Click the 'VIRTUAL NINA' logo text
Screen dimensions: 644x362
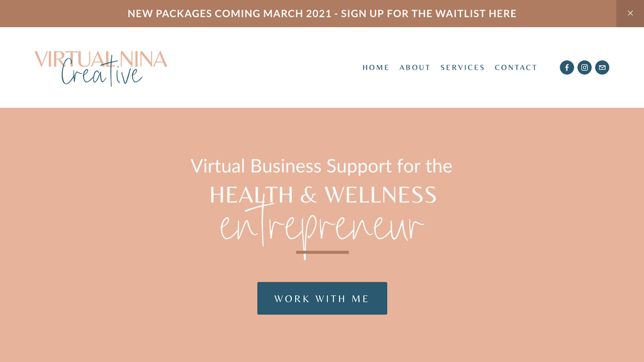[101, 60]
